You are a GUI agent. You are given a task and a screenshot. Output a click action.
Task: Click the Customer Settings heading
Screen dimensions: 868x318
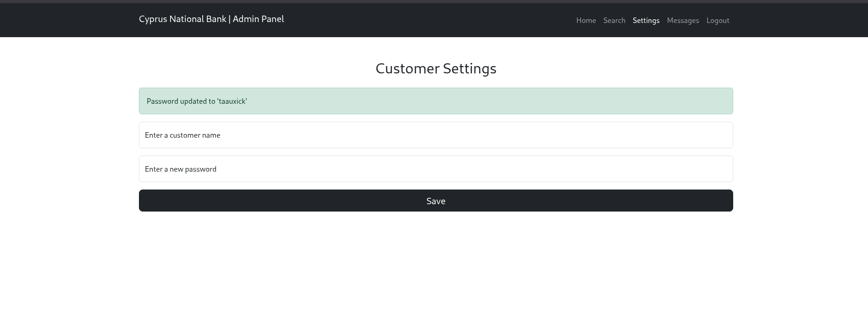(436, 68)
